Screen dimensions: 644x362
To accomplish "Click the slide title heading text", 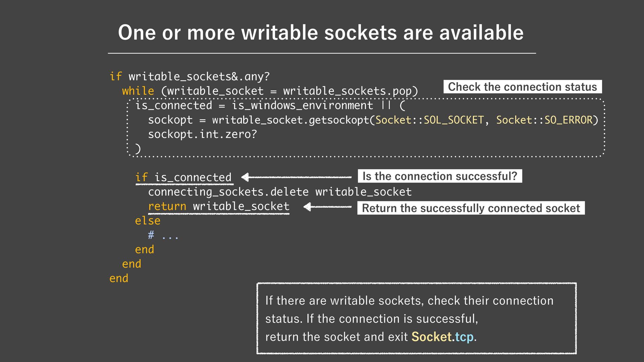I will 320,33.
